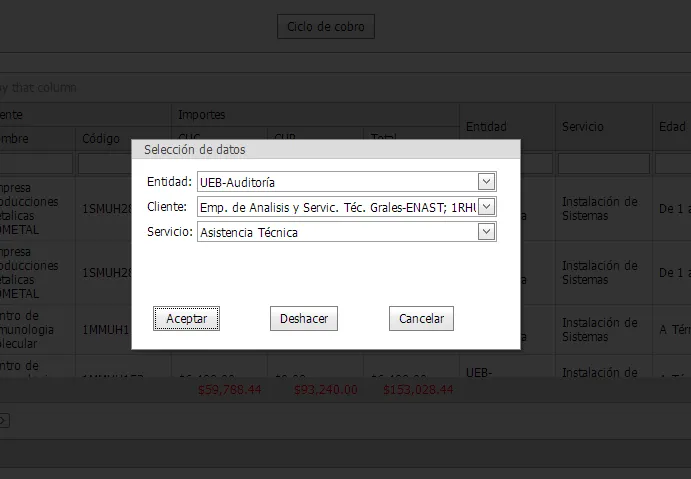
Task: Open the Entidad dropdown arrow
Action: click(486, 182)
